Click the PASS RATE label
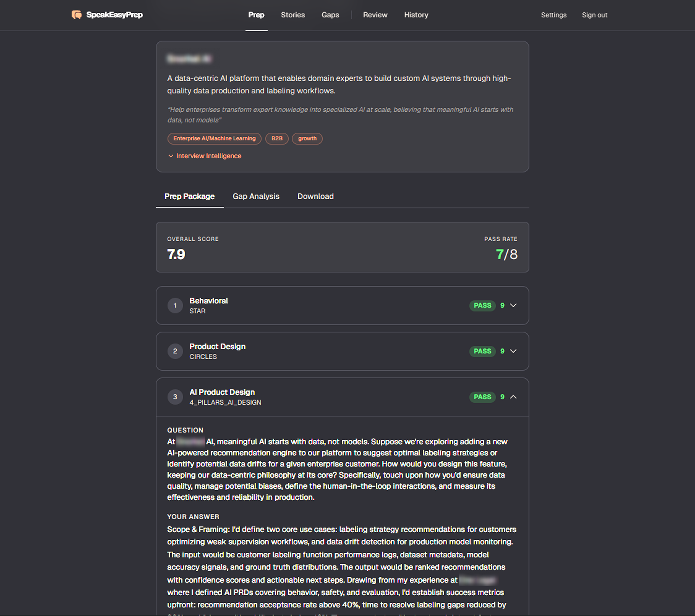The image size is (695, 616). (501, 239)
